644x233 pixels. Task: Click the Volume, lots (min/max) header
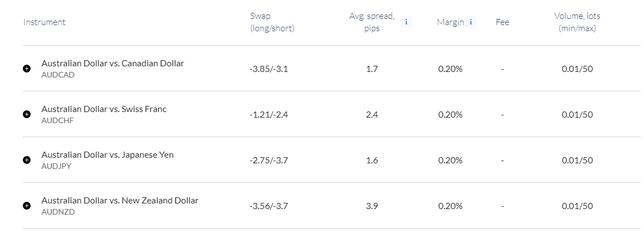point(577,22)
